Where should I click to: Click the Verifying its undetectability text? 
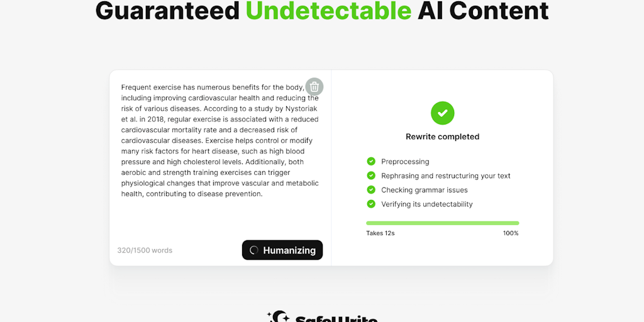click(x=427, y=204)
